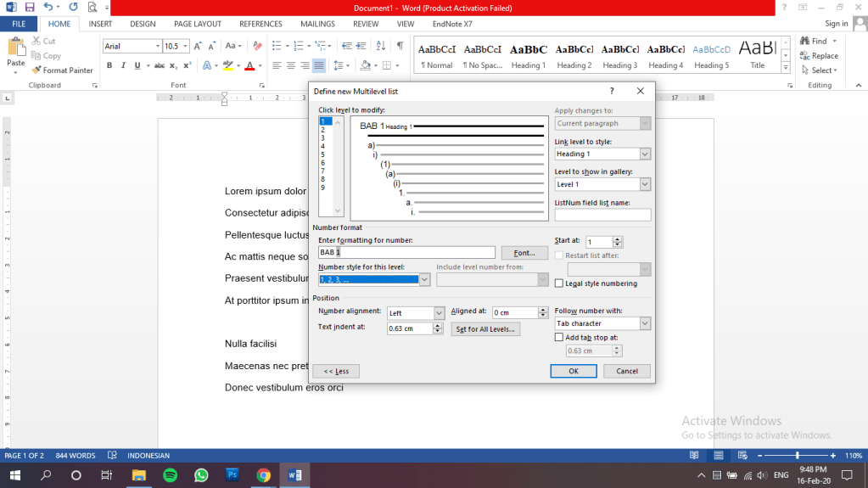The width and height of the screenshot is (868, 488).
Task: Expand Number style for this level list
Action: [425, 279]
